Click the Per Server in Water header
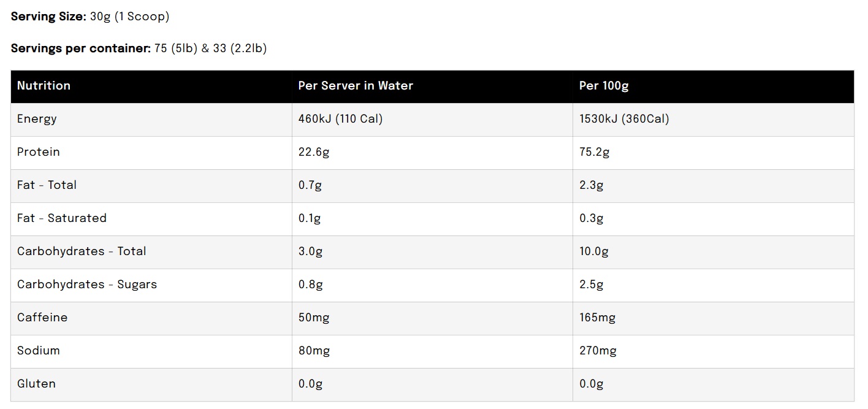Image resolution: width=868 pixels, height=409 pixels. [356, 86]
